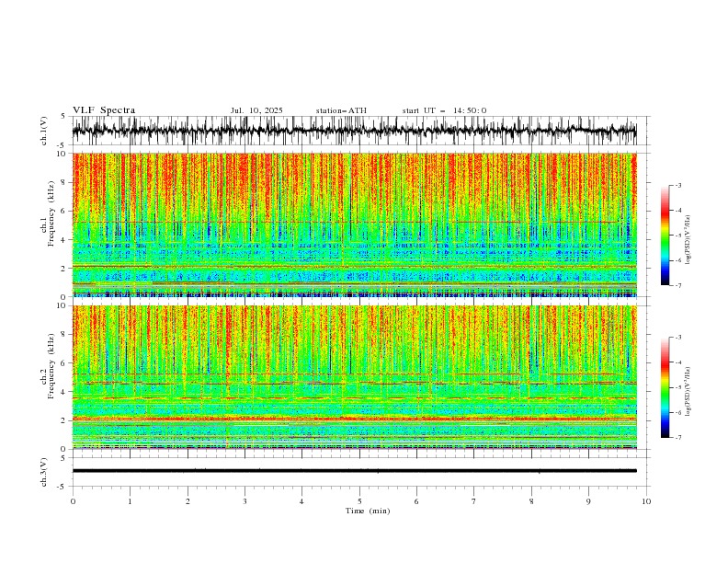This screenshot has height=563, width=728.
Task: Click the ch.2 "Frequency (kHz)" axis label
Action: (51, 366)
